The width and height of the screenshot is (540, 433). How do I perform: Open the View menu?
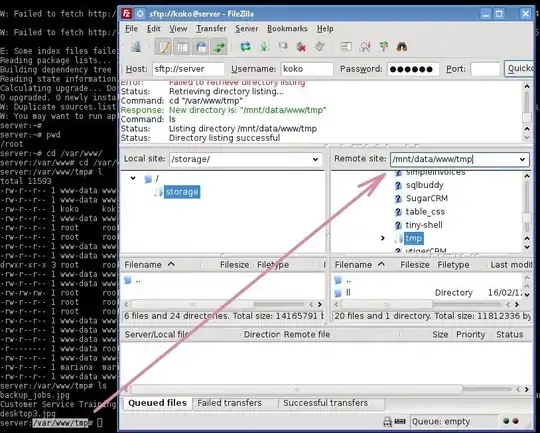178,29
